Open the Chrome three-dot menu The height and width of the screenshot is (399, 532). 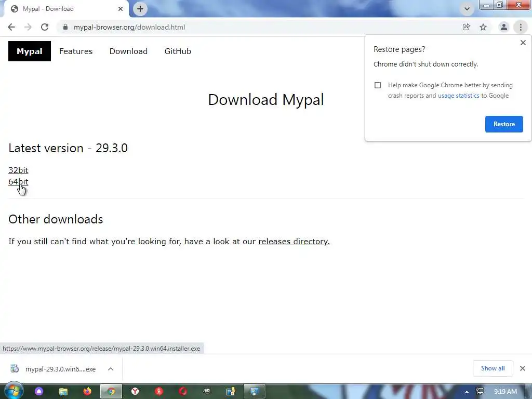[x=521, y=27]
